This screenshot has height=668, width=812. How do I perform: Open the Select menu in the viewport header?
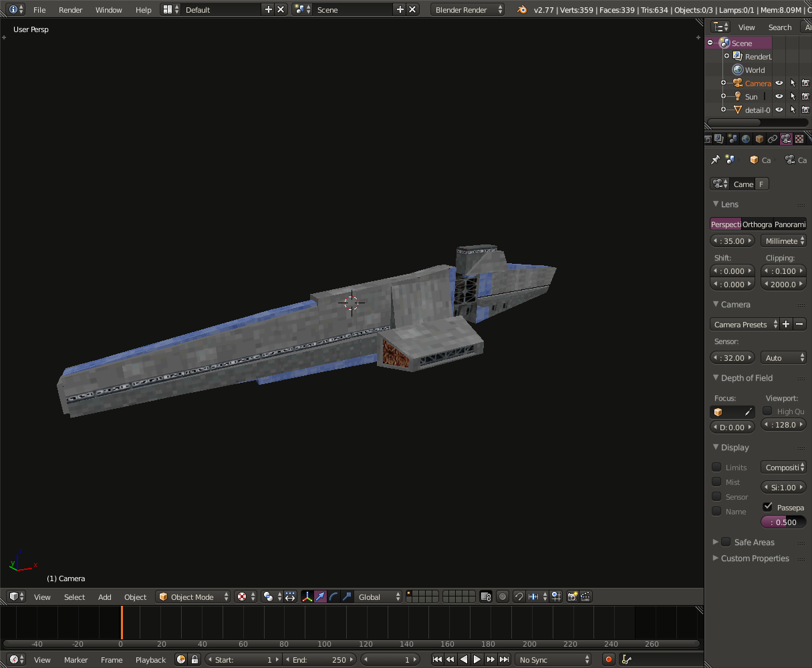point(74,597)
